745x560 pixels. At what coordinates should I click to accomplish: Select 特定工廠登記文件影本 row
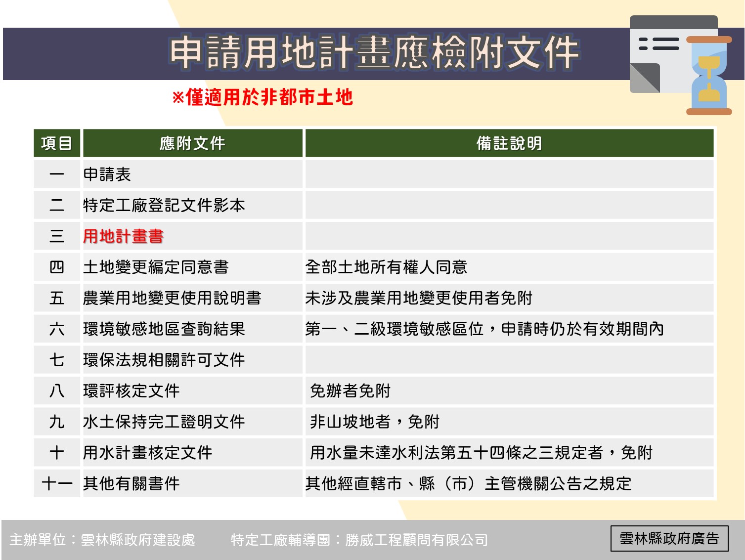[x=374, y=205]
